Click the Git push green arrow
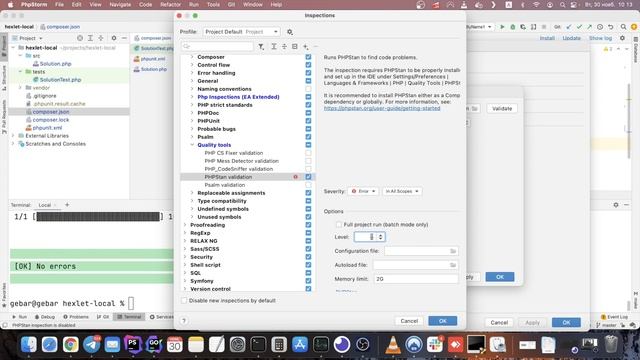 (589, 27)
